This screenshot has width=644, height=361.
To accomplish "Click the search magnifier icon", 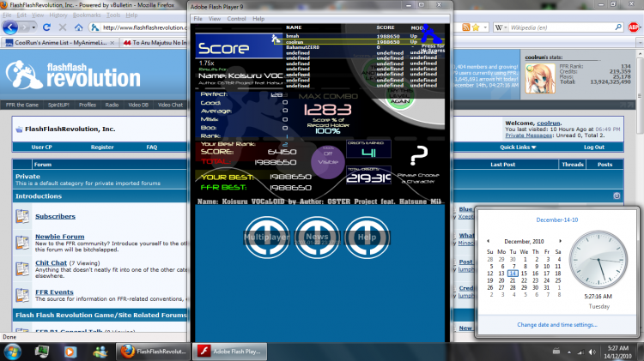I will coord(618,27).
